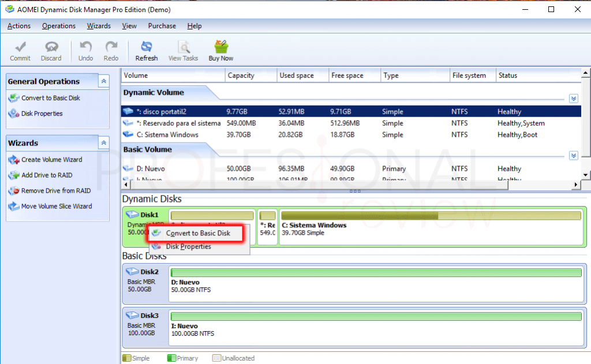Click volume icon of D: Nuevo row
Screen dimensions: 591x364
point(128,168)
